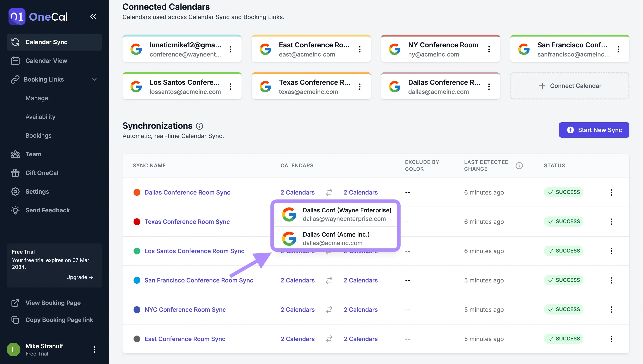This screenshot has width=643, height=364.
Task: Click the Copy Booking Page link icon
Action: tap(15, 320)
